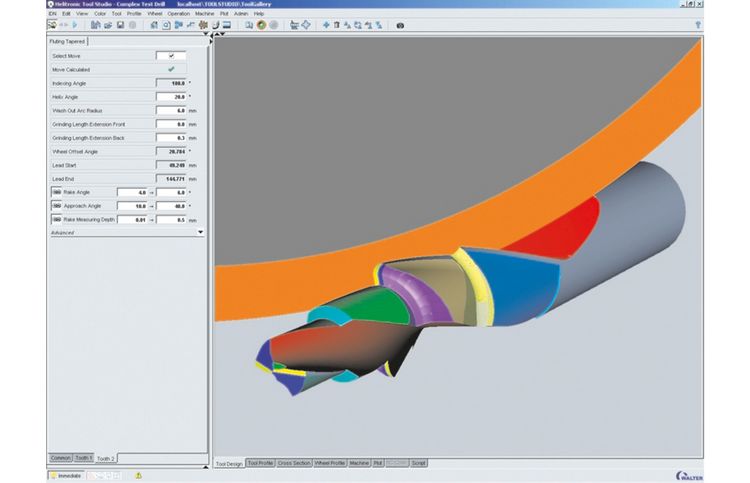
Task: Click the camera snapshot icon in toolbar
Action: pos(400,25)
